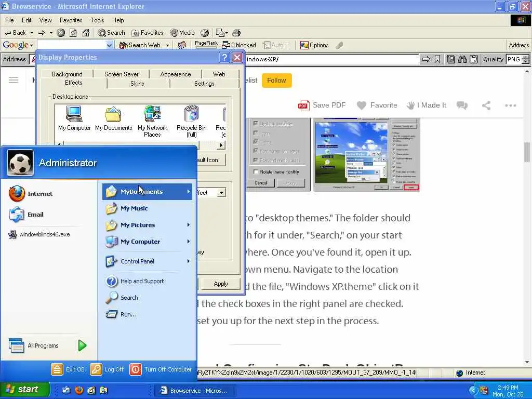Open the Tools menu

tap(97, 20)
